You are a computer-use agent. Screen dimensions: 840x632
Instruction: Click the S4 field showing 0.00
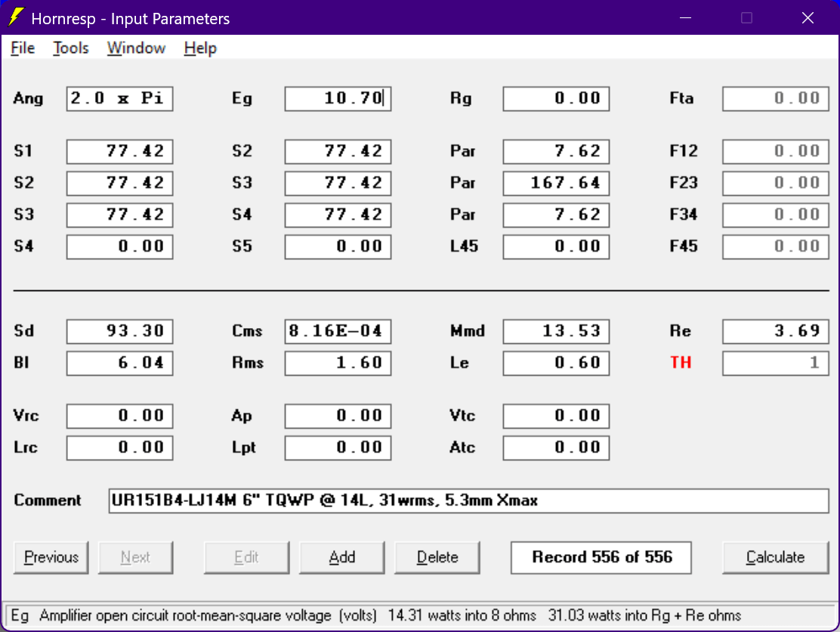(119, 246)
